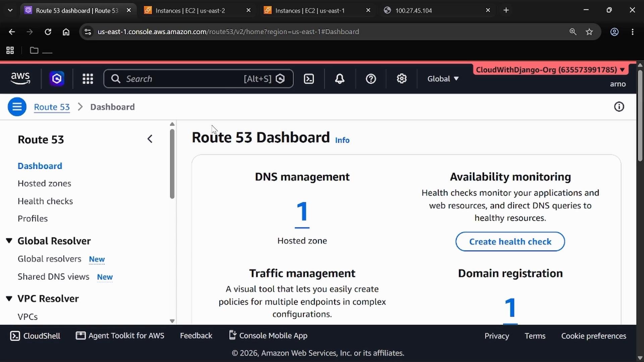Click the hosted zone count 1
Screen dimensions: 644x362
click(x=302, y=212)
